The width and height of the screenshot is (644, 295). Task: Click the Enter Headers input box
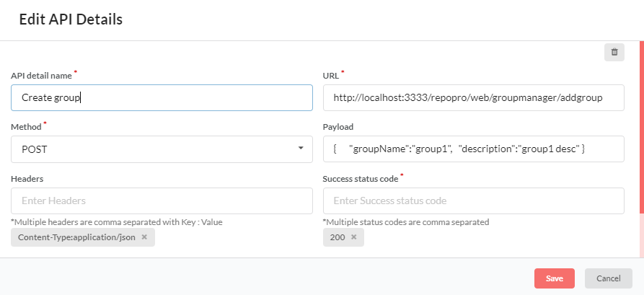162,201
